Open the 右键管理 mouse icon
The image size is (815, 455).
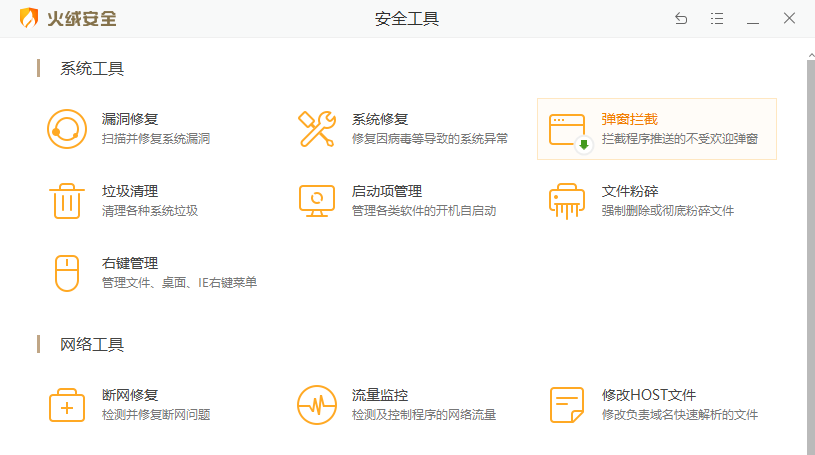pyautogui.click(x=66, y=273)
